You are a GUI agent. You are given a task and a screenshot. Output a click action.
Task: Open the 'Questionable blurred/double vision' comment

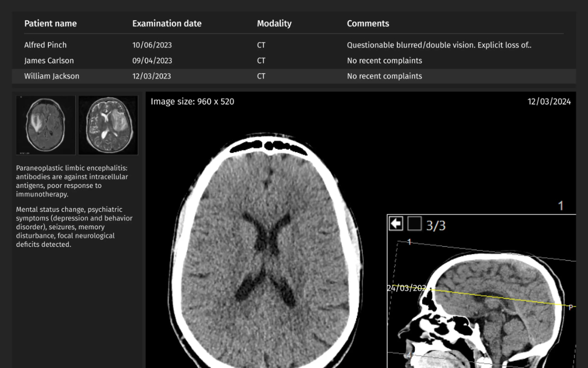(x=439, y=45)
